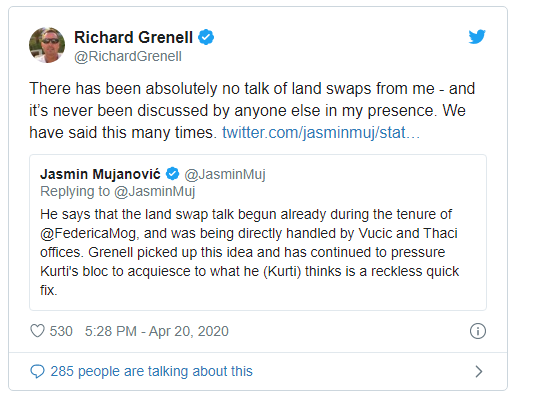Click @JasminMuj in 'Replying to' line
Image resolution: width=556 pixels, height=399 pixels.
[155, 192]
